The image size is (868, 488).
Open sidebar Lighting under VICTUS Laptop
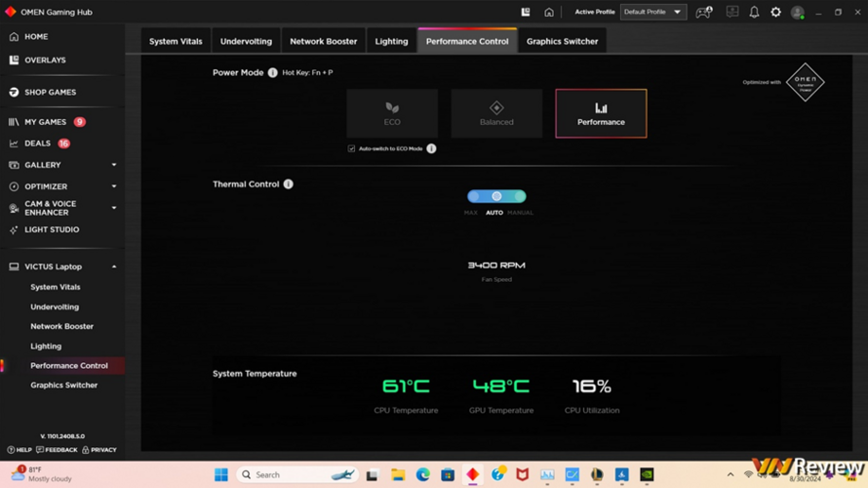point(46,346)
